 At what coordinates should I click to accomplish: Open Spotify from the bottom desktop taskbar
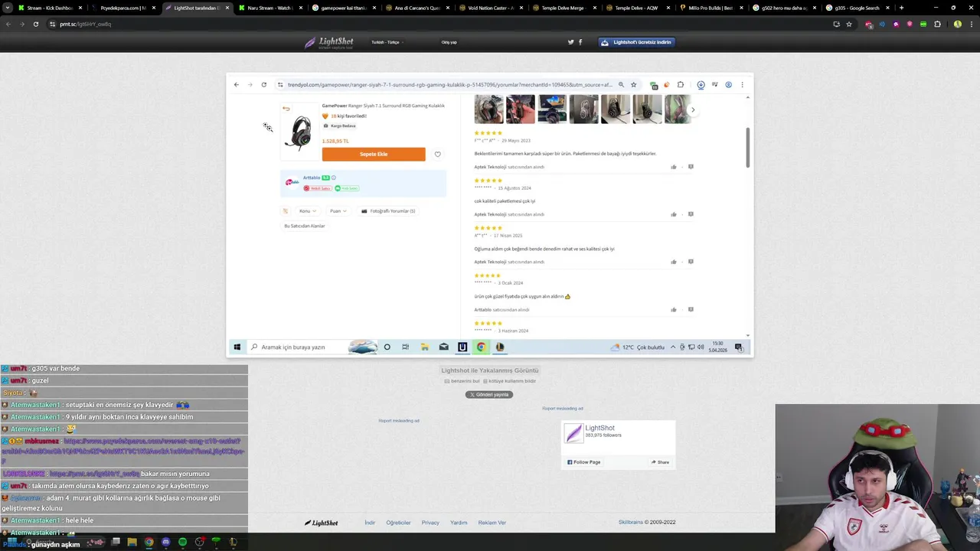point(182,542)
